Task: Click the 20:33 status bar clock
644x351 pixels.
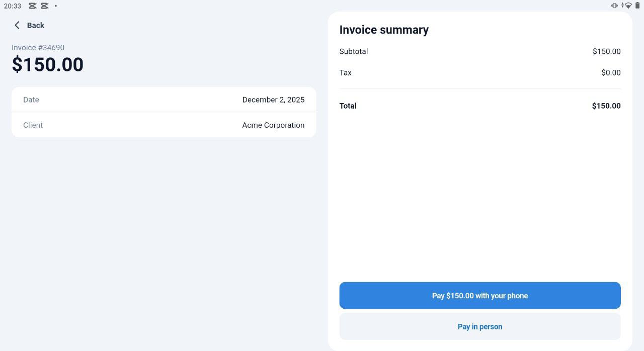Action: [13, 6]
